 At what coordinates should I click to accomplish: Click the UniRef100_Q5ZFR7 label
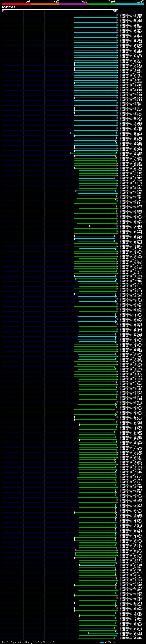point(131,45)
